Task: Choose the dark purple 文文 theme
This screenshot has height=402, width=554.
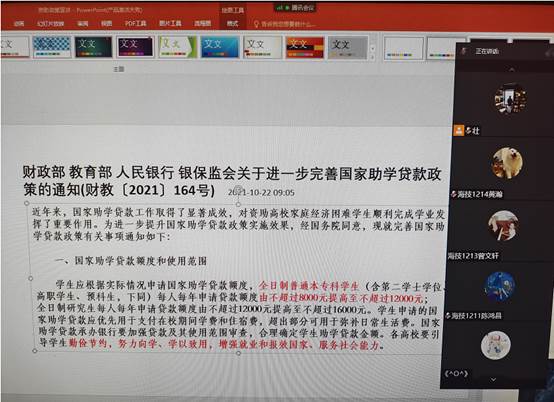Action: click(x=135, y=47)
